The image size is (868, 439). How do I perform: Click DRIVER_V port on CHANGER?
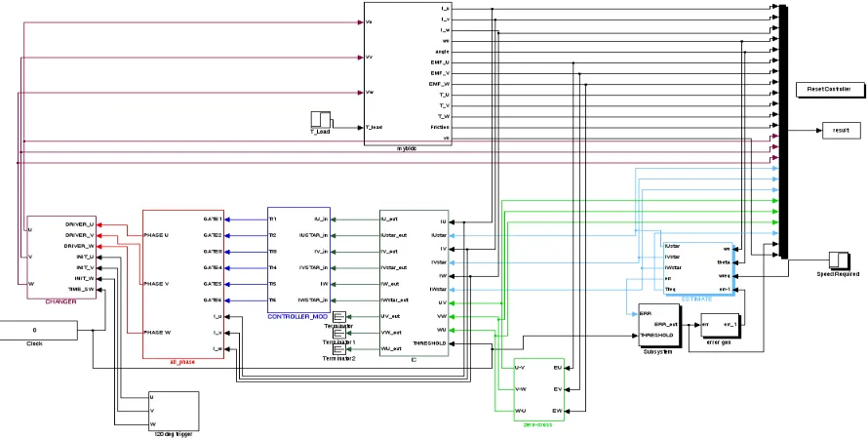tap(80, 235)
